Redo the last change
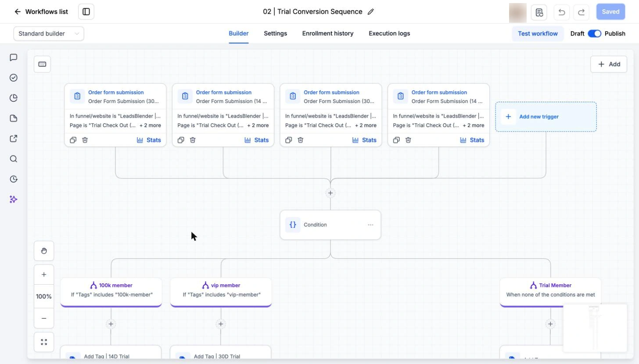 pos(582,12)
